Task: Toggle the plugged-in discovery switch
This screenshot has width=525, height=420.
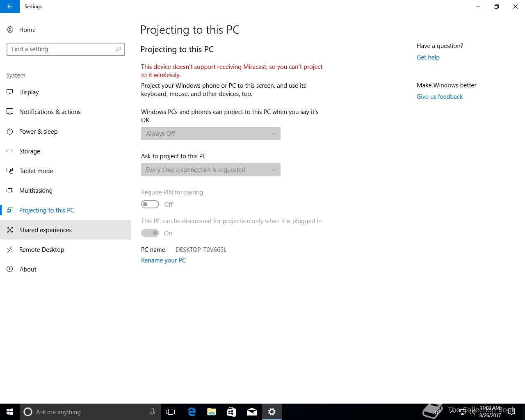Action: pyautogui.click(x=150, y=233)
